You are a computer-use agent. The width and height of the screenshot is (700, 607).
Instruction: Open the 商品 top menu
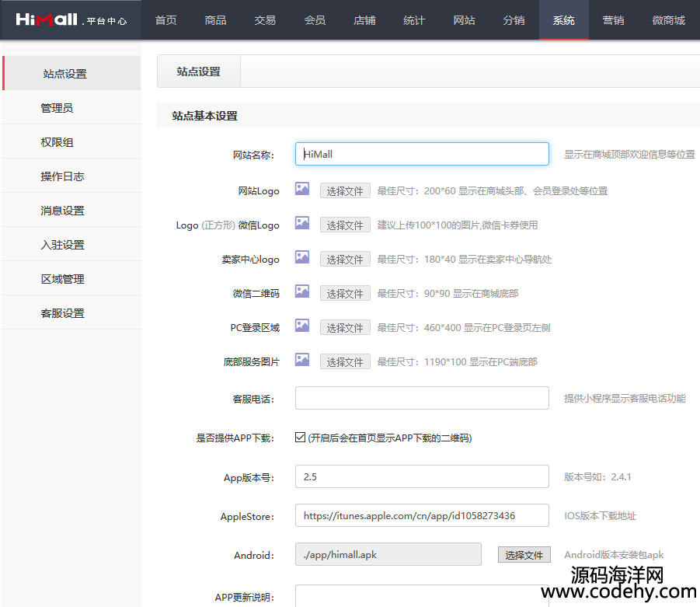[x=215, y=20]
